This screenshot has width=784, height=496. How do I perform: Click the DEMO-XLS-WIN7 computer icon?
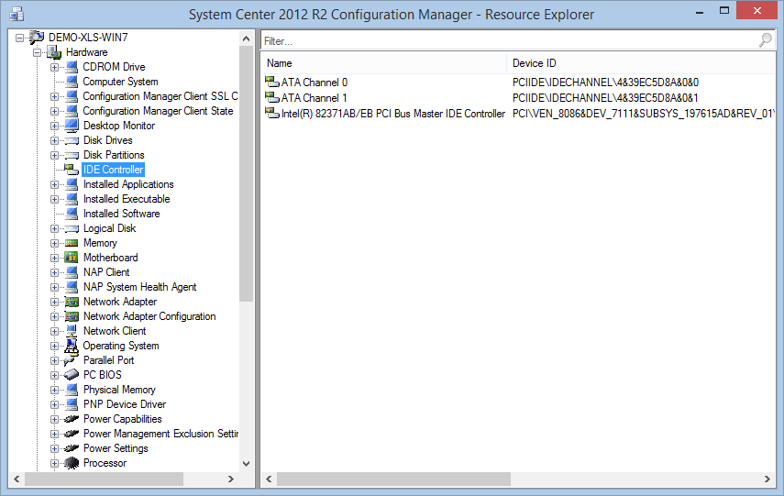click(36, 37)
